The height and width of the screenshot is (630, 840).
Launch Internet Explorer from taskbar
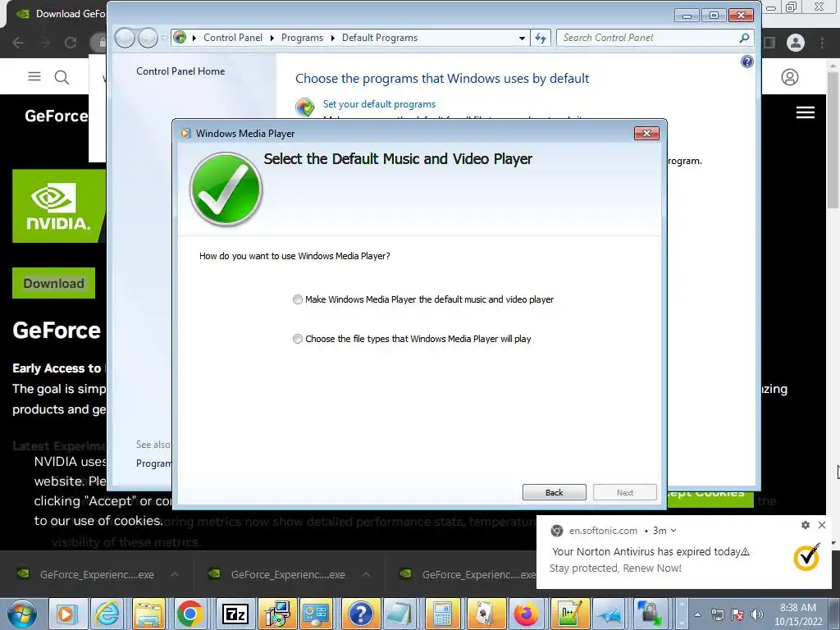[107, 614]
